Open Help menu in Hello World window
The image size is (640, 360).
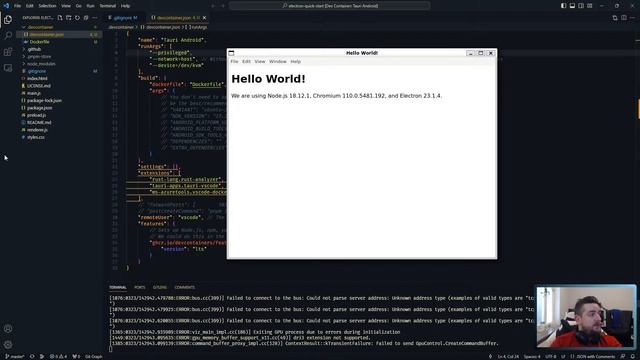tap(296, 62)
